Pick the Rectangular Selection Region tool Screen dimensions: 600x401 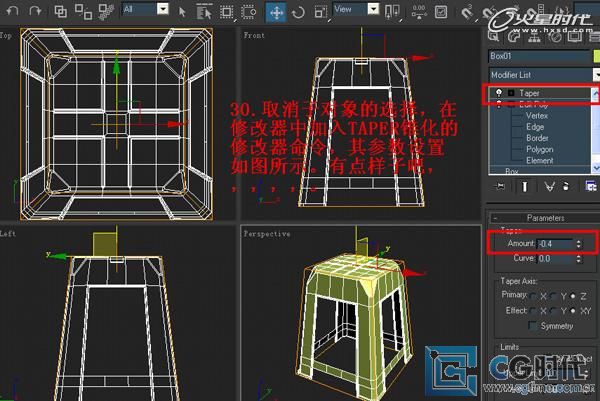coord(227,12)
